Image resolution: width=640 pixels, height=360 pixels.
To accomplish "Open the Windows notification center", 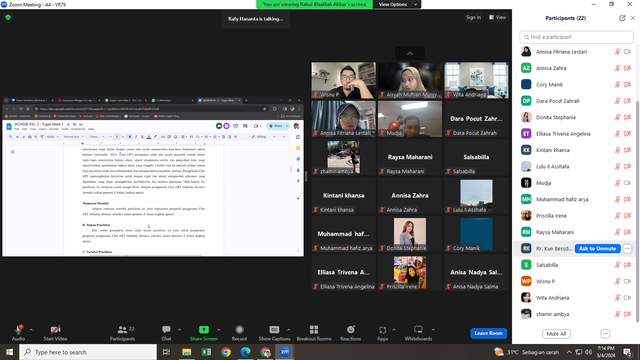I will click(x=627, y=352).
